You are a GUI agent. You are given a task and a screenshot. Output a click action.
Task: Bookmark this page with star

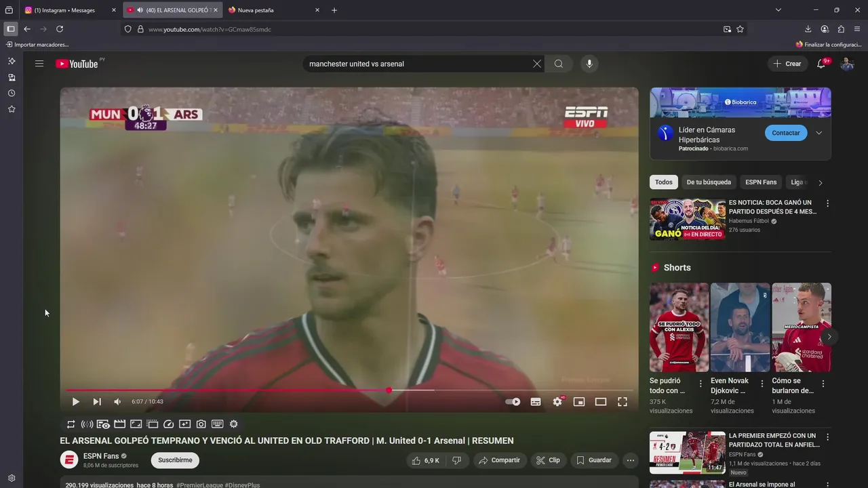[x=741, y=29]
